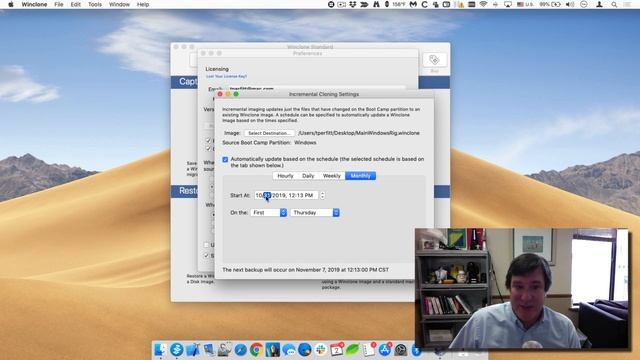The height and width of the screenshot is (360, 640).
Task: Click the Select Destination button
Action: [269, 133]
